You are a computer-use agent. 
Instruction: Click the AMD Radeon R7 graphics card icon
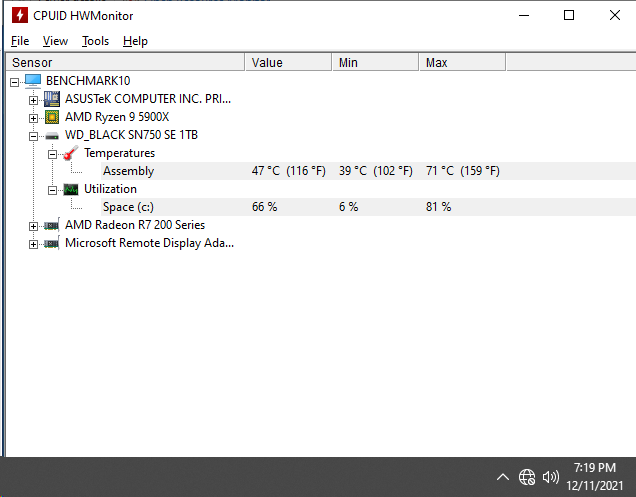point(52,225)
